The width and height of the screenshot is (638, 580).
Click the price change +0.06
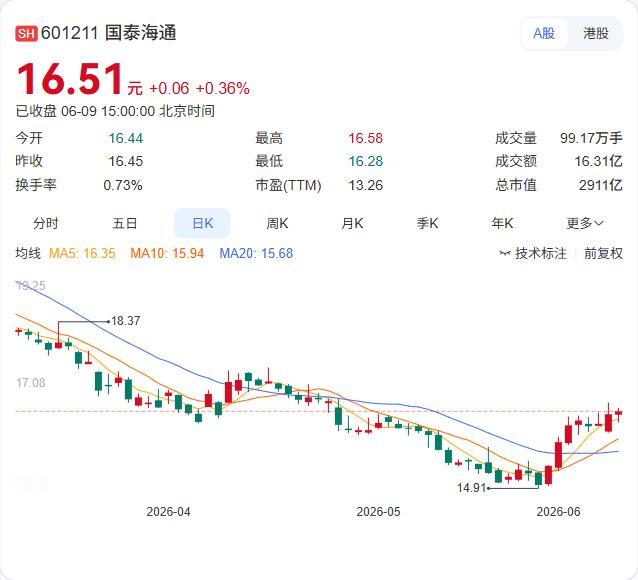coord(169,88)
